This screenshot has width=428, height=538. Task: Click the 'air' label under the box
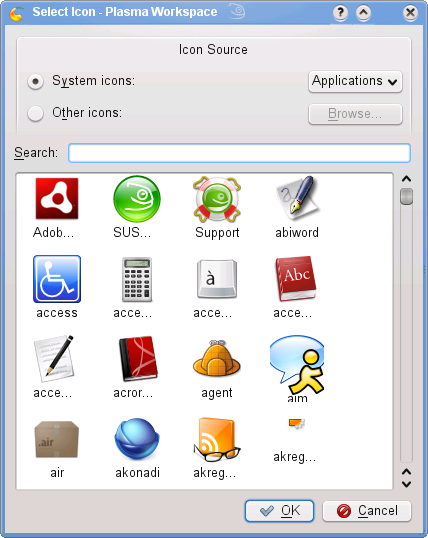[x=57, y=473]
